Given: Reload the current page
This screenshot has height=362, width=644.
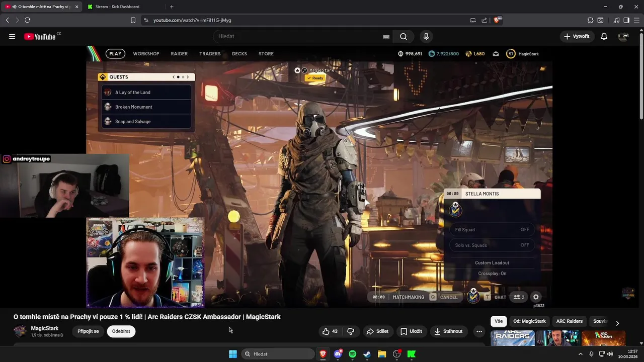Looking at the screenshot, I should point(27,20).
